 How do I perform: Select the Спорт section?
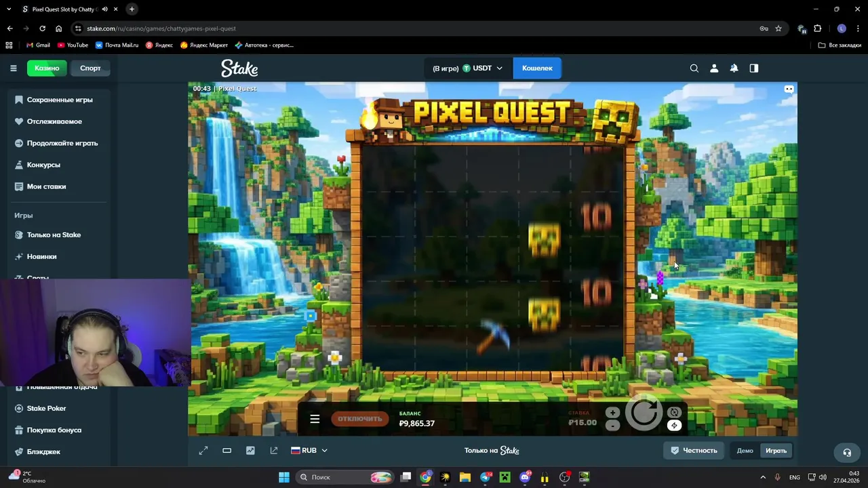click(x=90, y=68)
